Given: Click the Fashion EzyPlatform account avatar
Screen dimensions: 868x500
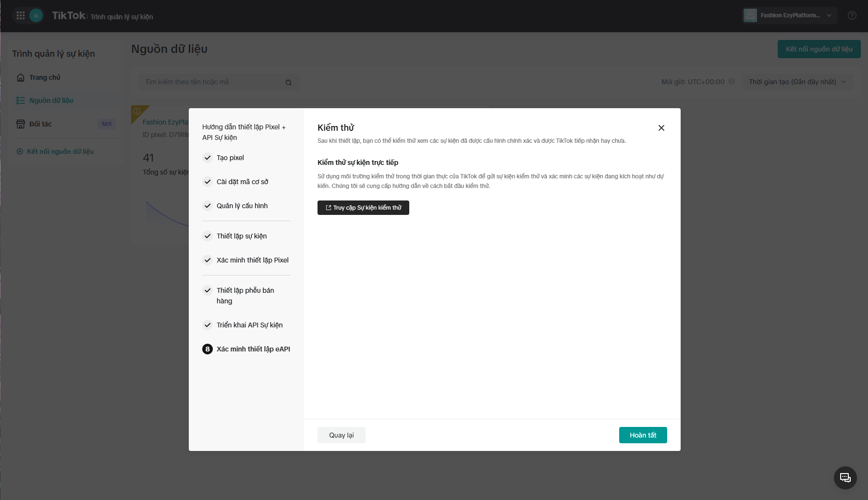Looking at the screenshot, I should click(750, 15).
